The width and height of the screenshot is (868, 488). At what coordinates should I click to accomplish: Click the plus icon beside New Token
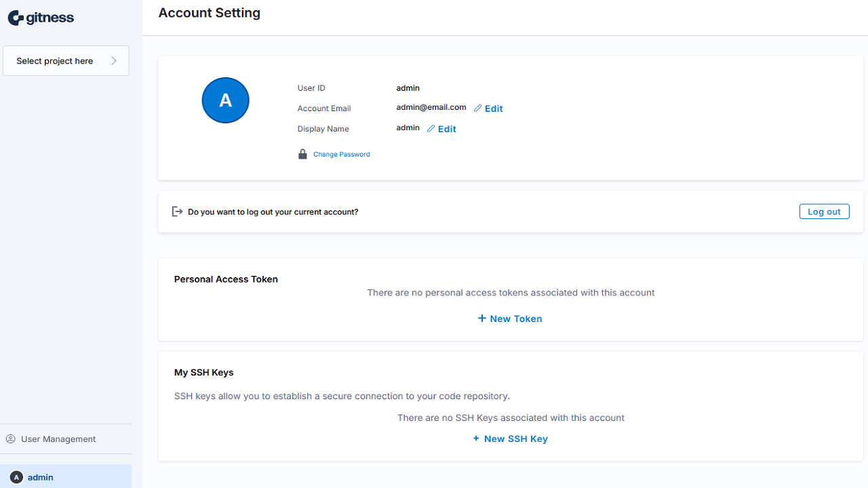[481, 319]
